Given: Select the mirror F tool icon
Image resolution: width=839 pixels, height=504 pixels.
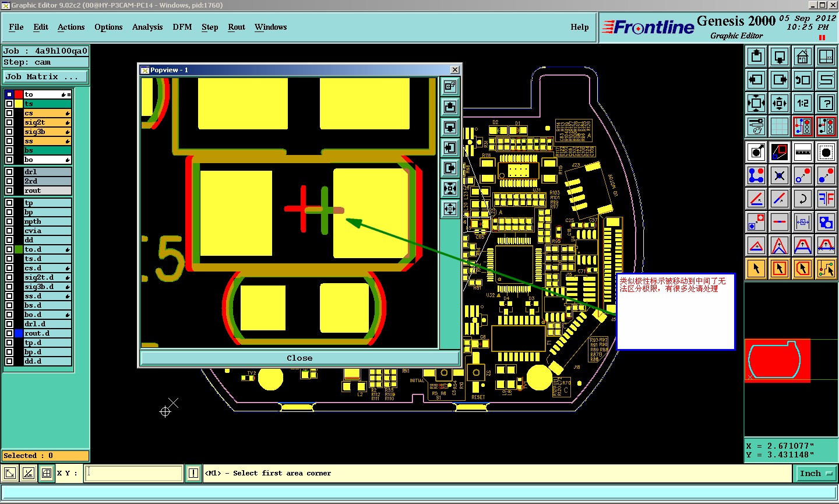Looking at the screenshot, I should pos(826,199).
